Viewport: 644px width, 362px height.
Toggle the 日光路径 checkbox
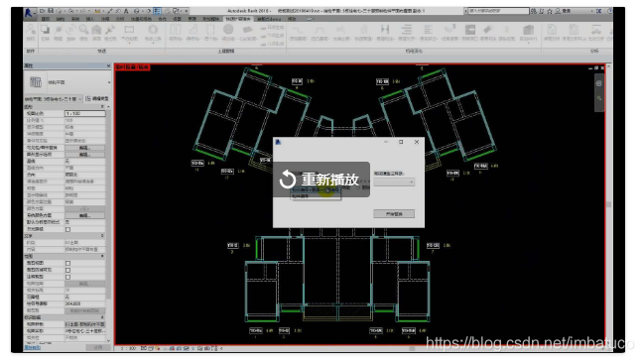[68, 229]
